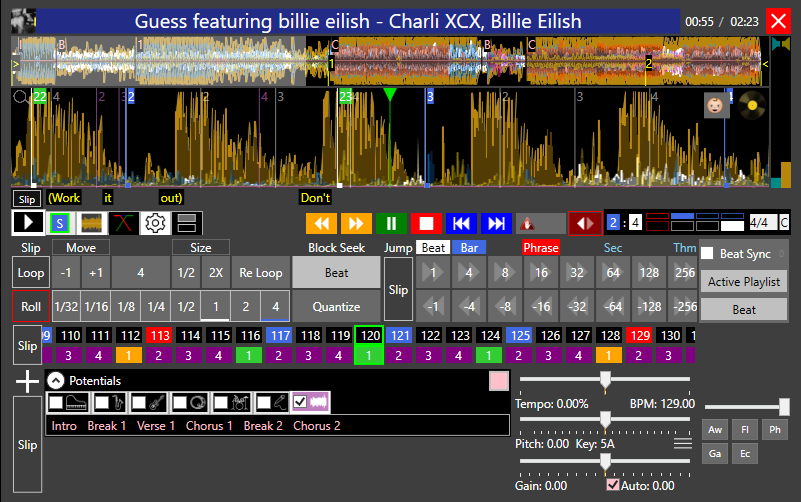Click the Re Loop button

[261, 273]
